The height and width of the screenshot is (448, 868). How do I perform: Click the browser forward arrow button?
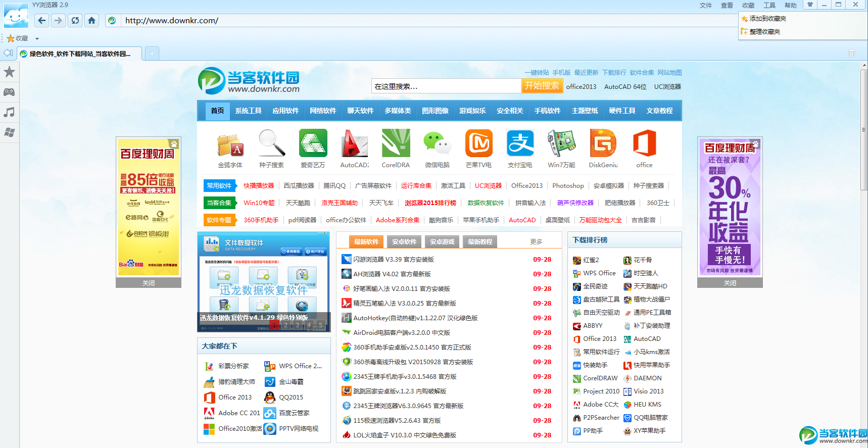click(x=58, y=20)
